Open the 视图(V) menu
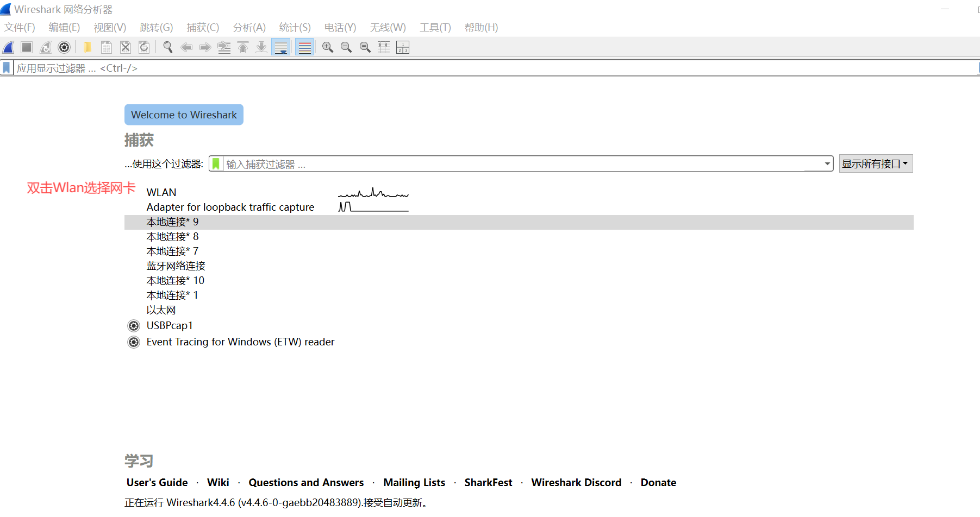Image resolution: width=980 pixels, height=517 pixels. point(110,27)
